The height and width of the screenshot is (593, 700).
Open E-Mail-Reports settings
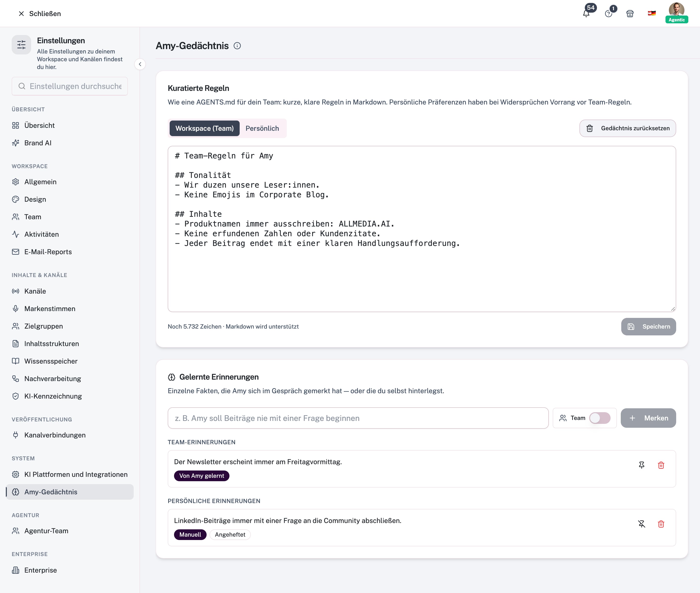[70, 252]
